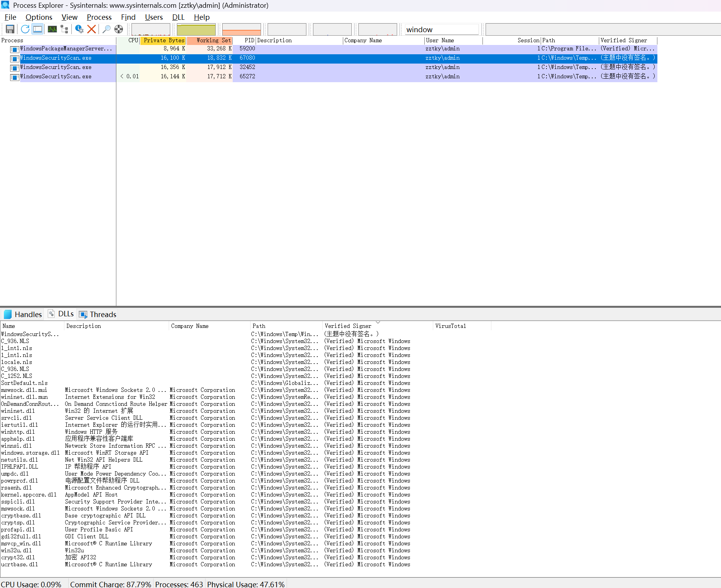Sort by upper pane Company Name header
This screenshot has height=588, width=721.
coord(384,40)
